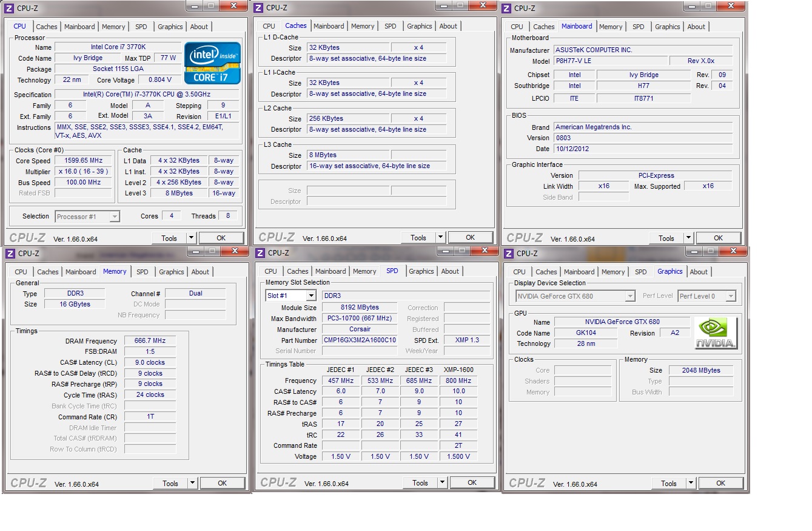Click OK in the CPU tab window
The width and height of the screenshot is (812, 531).
pos(221,238)
